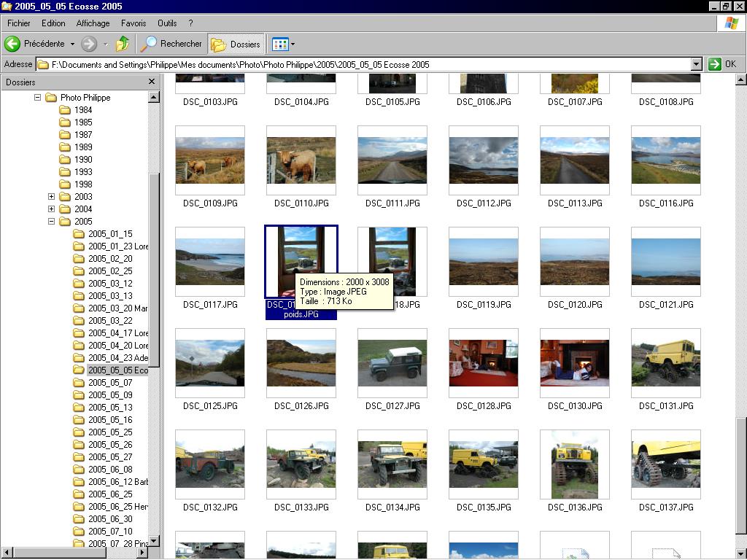Select the 1998 folder in tree

coord(82,184)
